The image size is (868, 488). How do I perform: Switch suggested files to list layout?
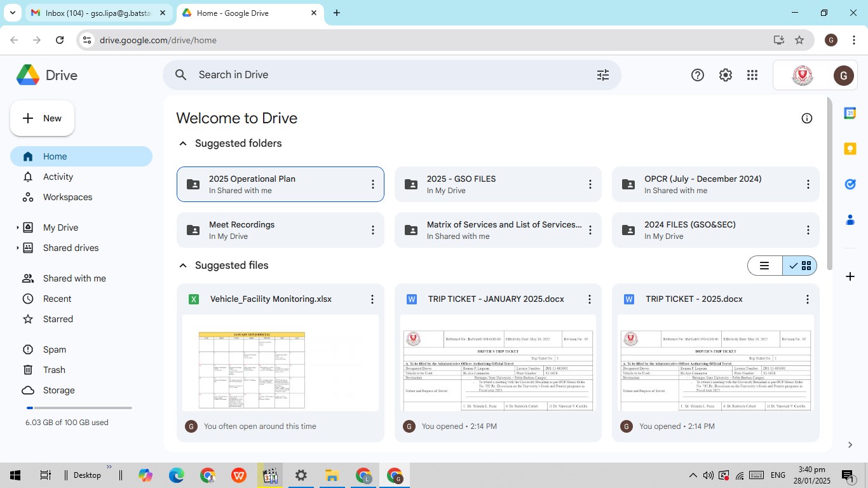765,266
